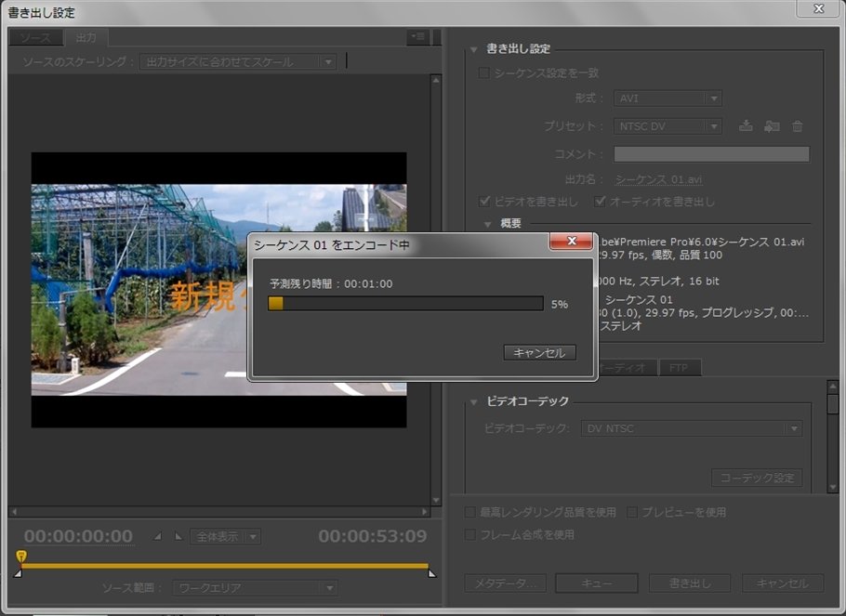Click the delete preset trash icon
Image resolution: width=846 pixels, height=616 pixels.
tap(797, 126)
